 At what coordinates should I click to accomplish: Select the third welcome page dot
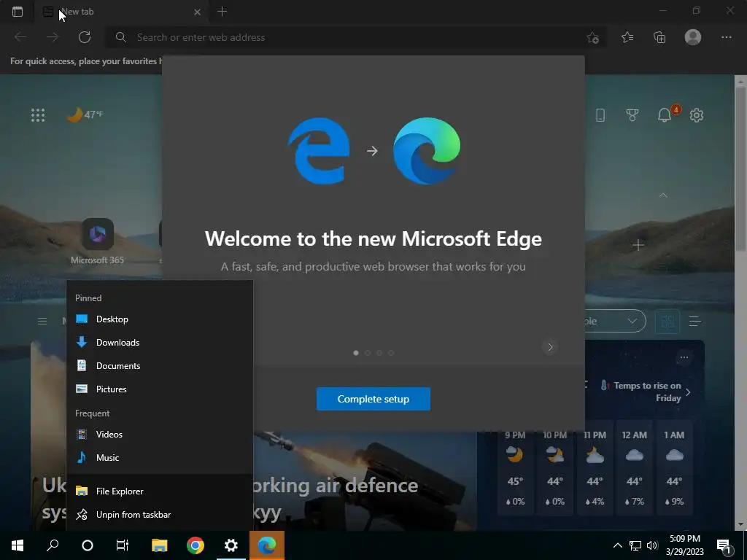point(379,353)
